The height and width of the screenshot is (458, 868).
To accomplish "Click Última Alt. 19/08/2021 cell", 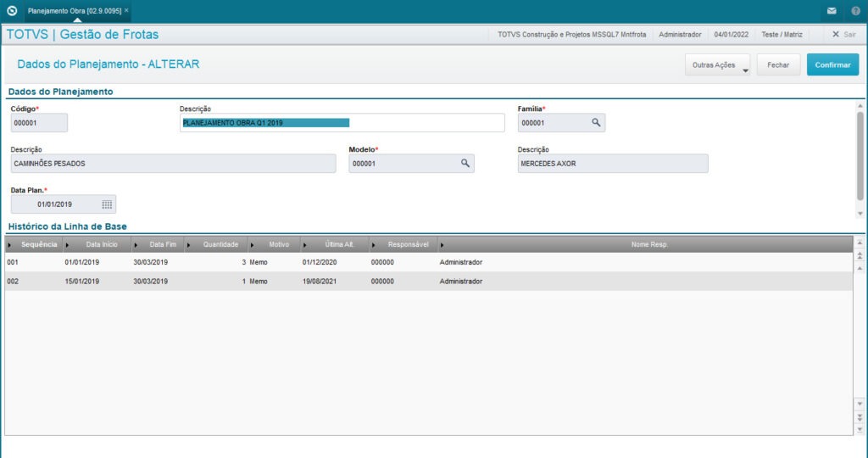I will 320,282.
